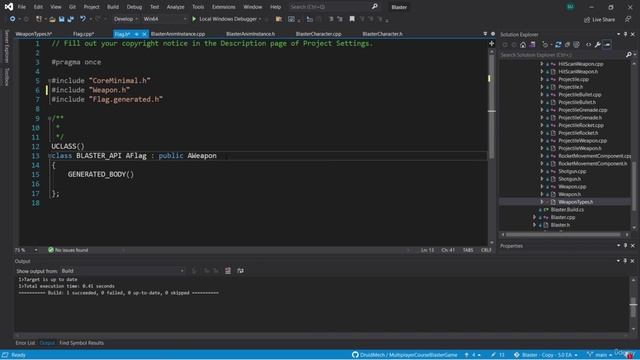The width and height of the screenshot is (640, 360).
Task: Open the Local Windows Debugger dropdown arrow
Action: coord(260,19)
